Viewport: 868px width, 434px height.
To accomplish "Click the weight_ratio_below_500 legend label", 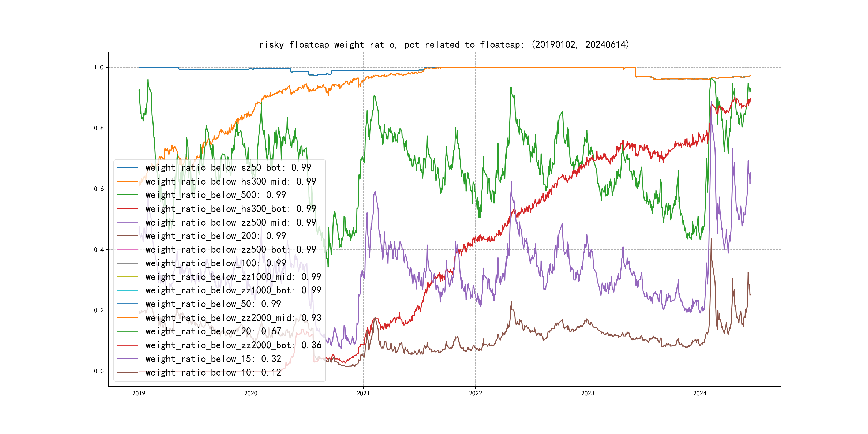I will (x=215, y=195).
